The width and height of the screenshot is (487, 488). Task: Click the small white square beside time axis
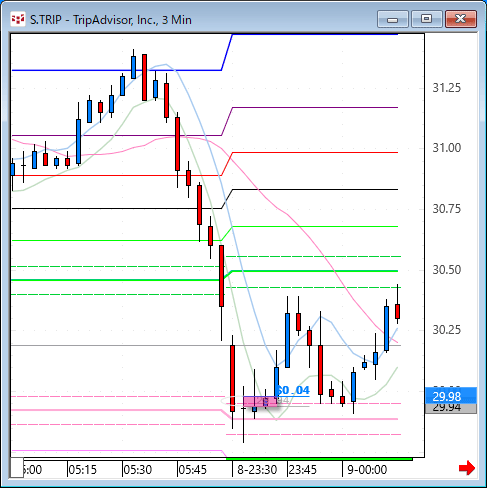[17, 468]
